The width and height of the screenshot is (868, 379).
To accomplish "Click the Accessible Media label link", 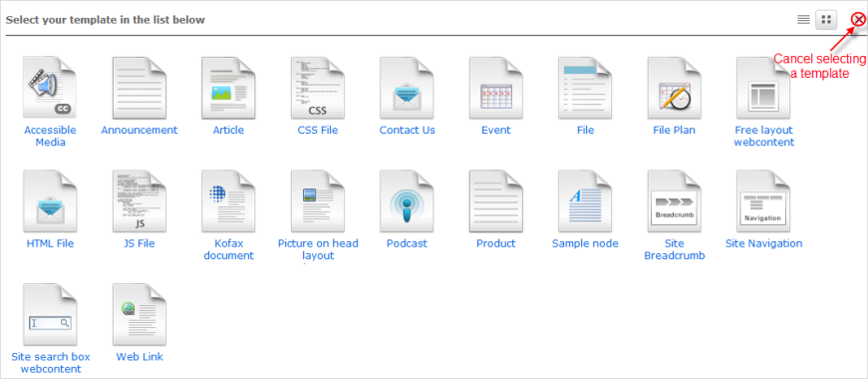I will [x=51, y=137].
